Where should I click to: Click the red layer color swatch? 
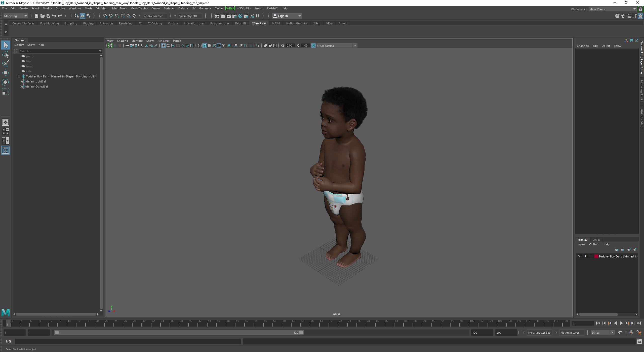tap(596, 256)
